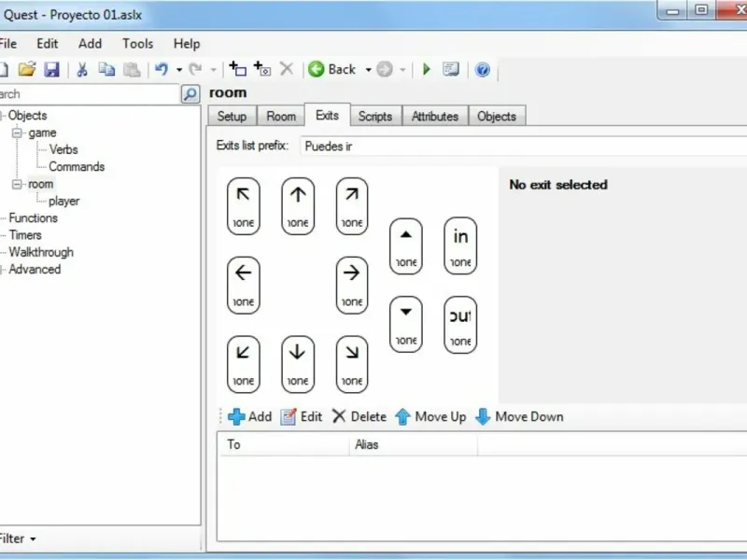Click Move Up in the exits toolbar

(430, 416)
